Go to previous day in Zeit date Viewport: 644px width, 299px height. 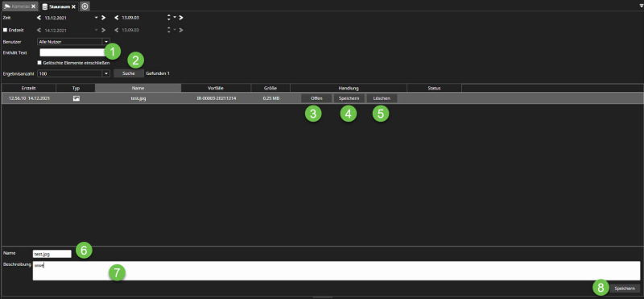[x=39, y=18]
